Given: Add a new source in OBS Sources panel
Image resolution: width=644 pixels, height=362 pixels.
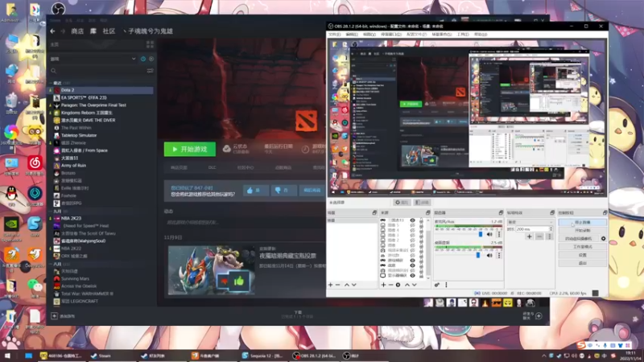Looking at the screenshot, I should click(383, 285).
